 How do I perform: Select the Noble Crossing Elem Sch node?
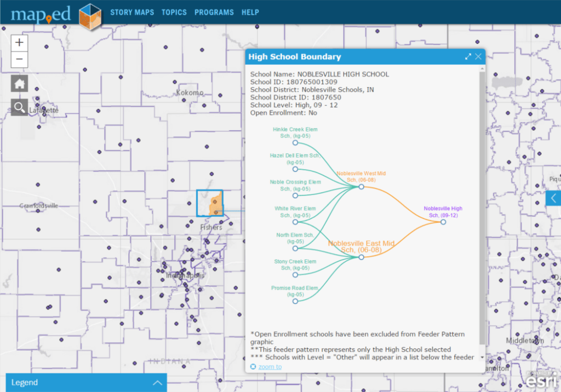(x=295, y=195)
